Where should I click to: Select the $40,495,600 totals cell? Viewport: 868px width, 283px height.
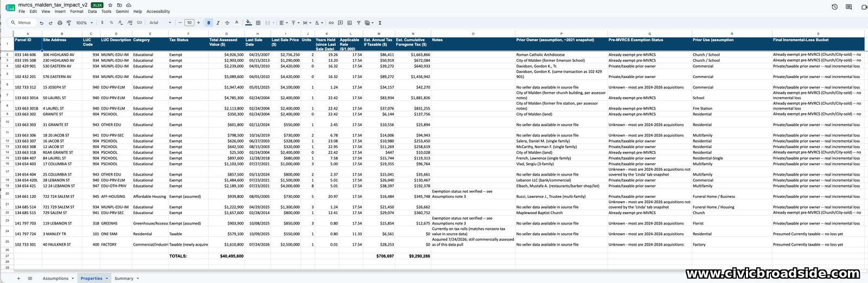(226, 256)
